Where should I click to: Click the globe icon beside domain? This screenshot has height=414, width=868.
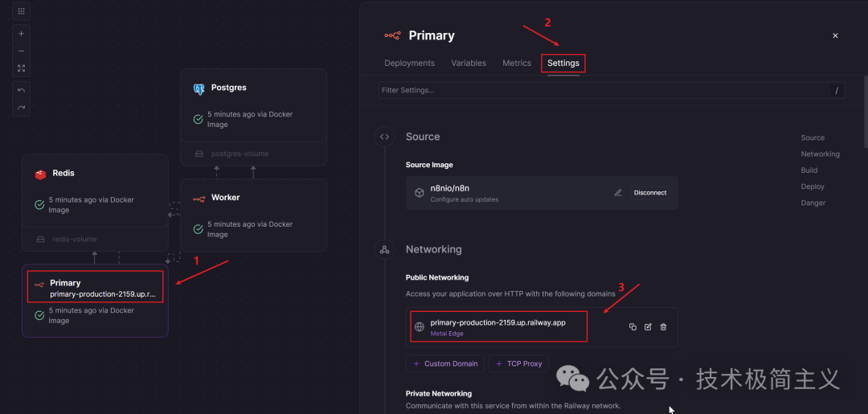[x=419, y=327]
